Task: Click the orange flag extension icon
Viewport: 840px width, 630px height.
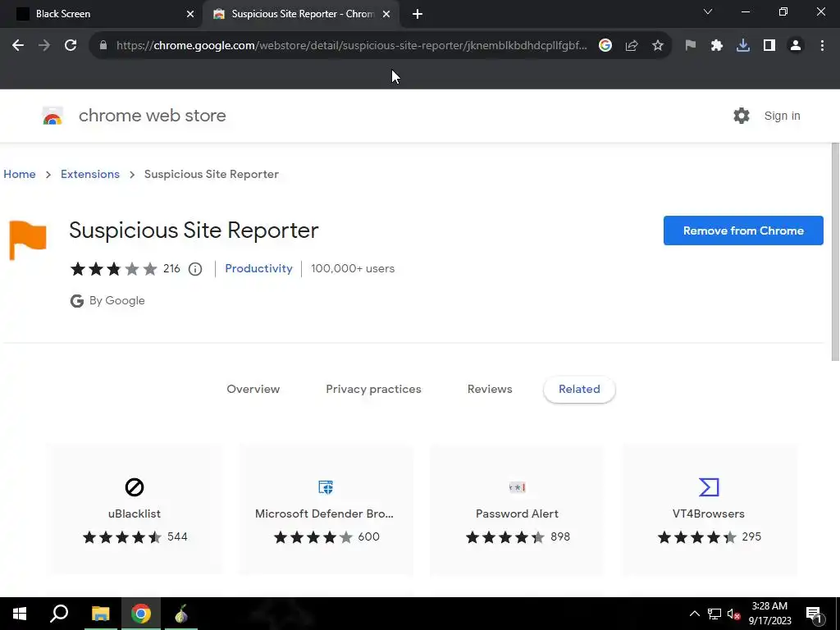Action: coord(28,240)
